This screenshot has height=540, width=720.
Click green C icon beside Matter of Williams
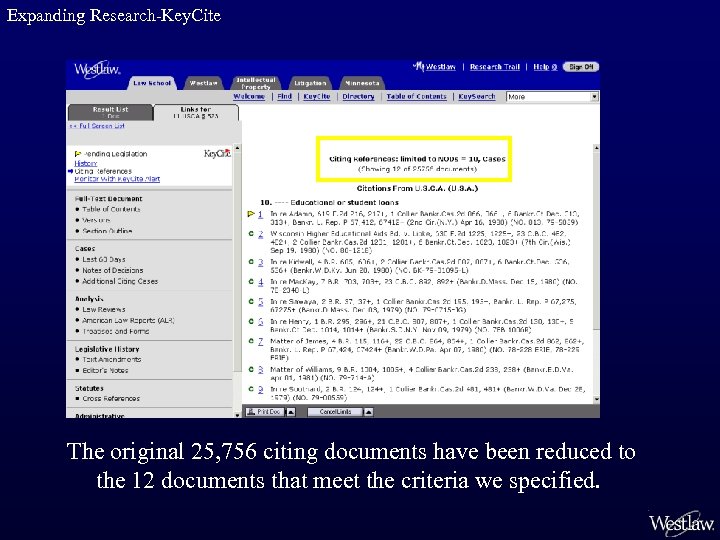click(x=251, y=369)
